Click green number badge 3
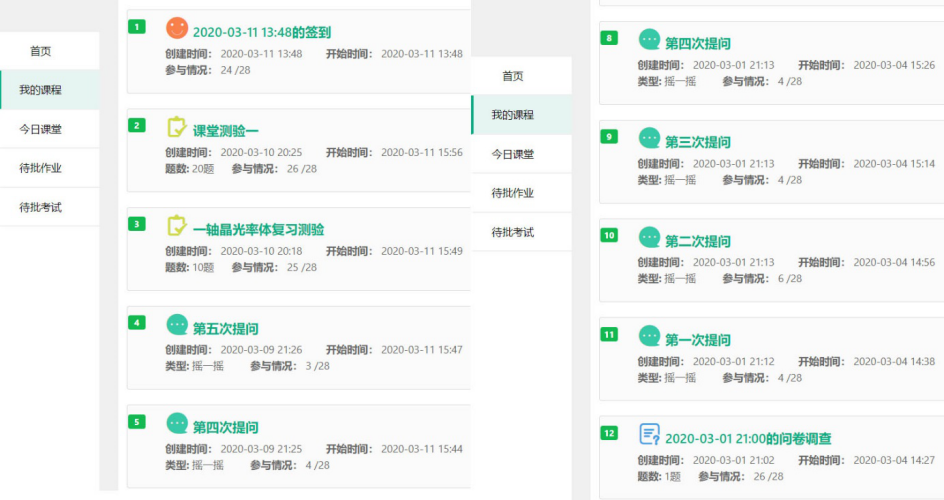The image size is (944, 500). pos(137,224)
